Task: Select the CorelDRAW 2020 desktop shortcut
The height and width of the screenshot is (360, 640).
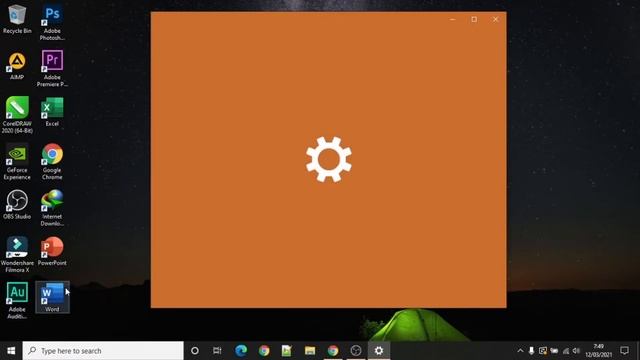Action: click(x=17, y=115)
